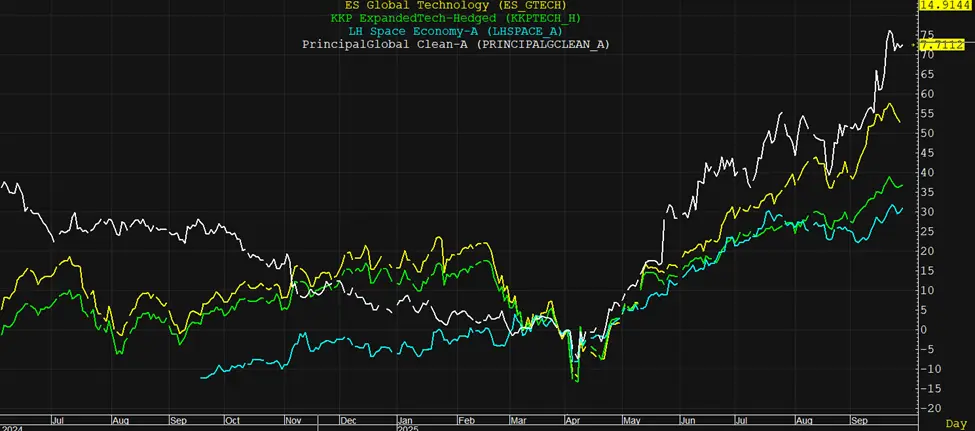975x431 pixels.
Task: Click the Day periodicity label
Action: 958,425
